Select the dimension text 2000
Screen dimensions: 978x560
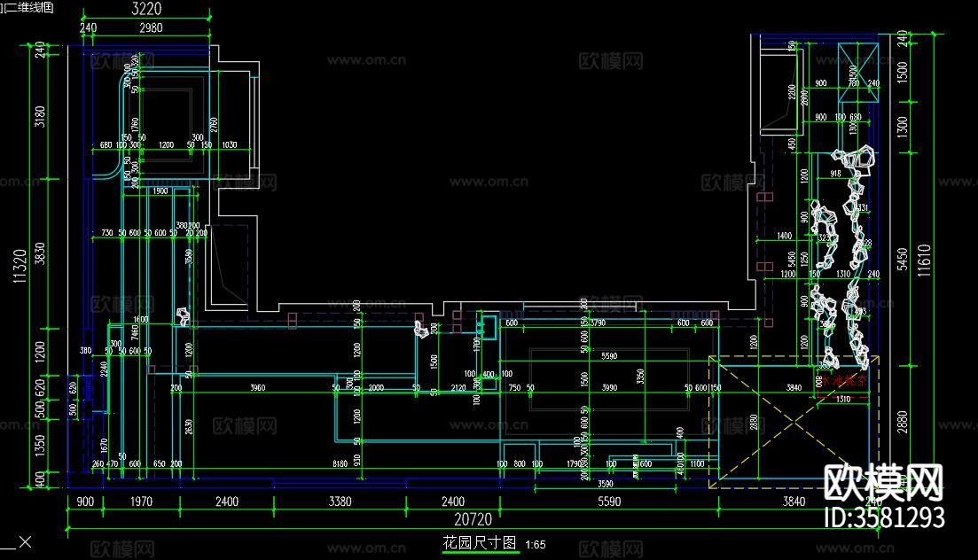(x=376, y=388)
